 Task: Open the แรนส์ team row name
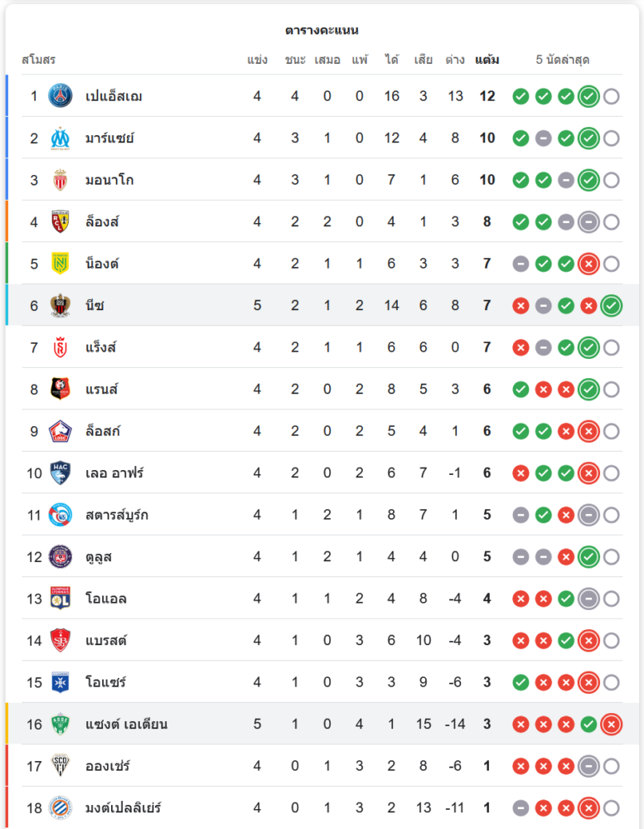(101, 390)
